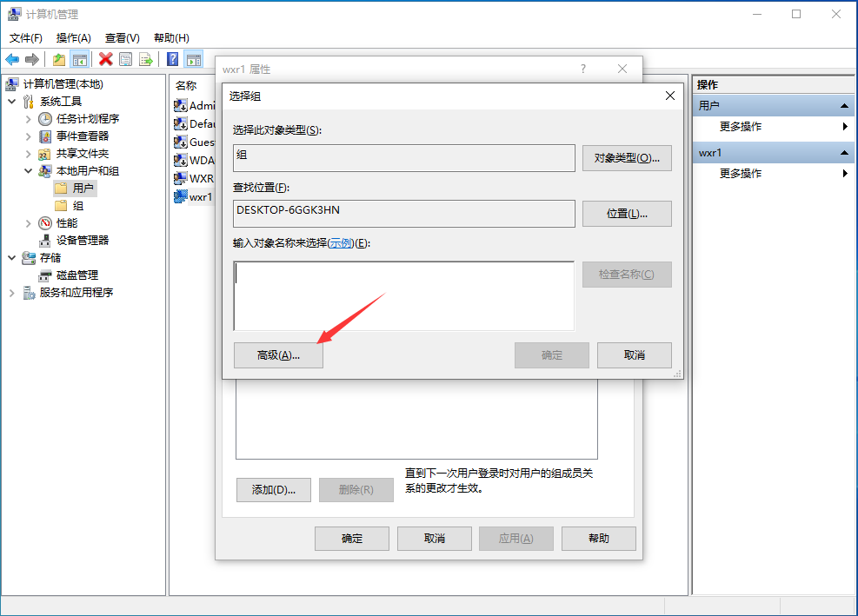Click the 添加(D)... button in wxr1 properties
The width and height of the screenshot is (858, 616).
[274, 490]
